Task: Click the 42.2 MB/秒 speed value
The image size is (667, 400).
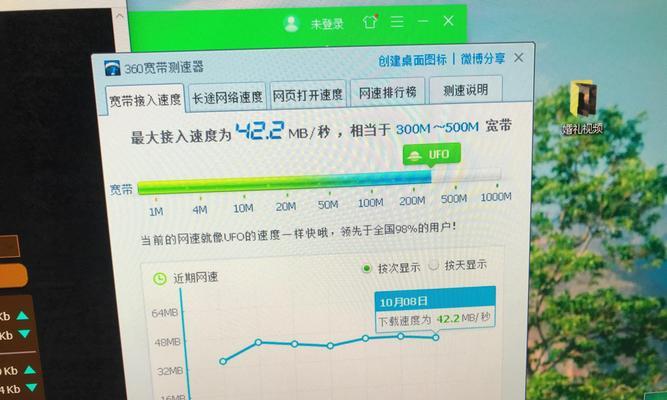Action: 283,131
